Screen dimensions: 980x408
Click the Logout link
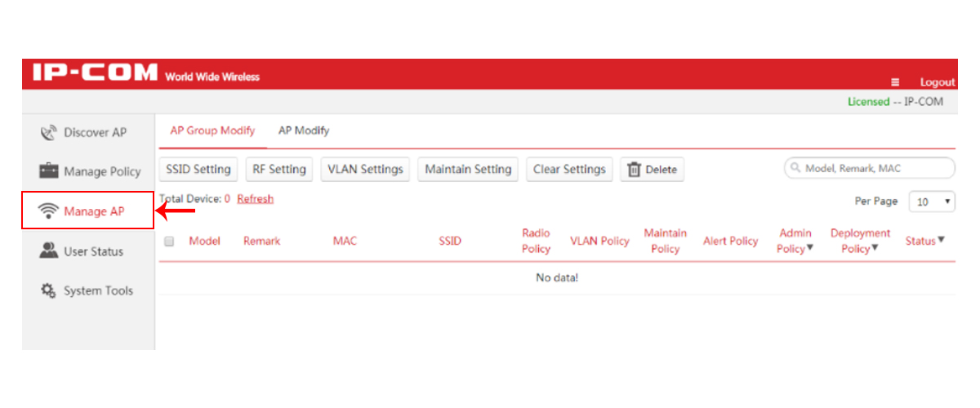click(x=938, y=82)
